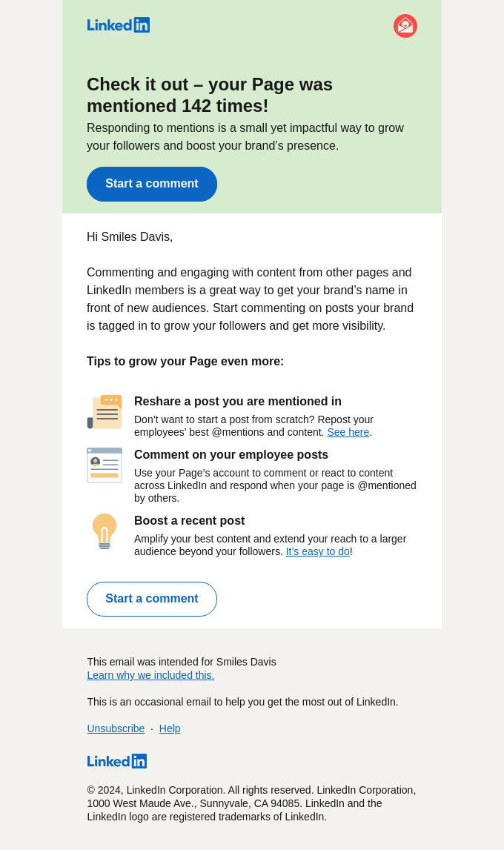Image resolution: width=504 pixels, height=850 pixels.
Task: Select the Tips to grow your Page heading
Action: point(185,362)
